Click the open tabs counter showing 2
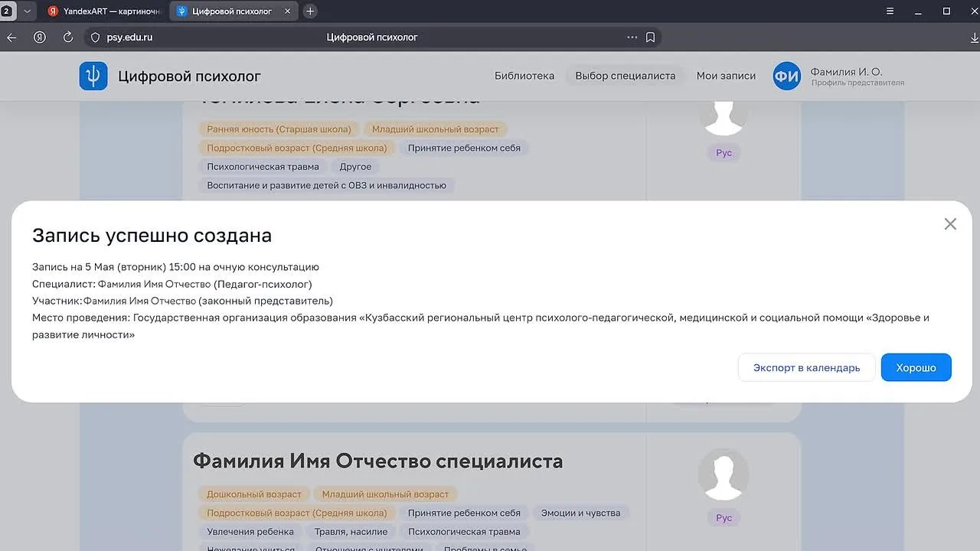Viewport: 980px width, 551px height. pyautogui.click(x=6, y=11)
